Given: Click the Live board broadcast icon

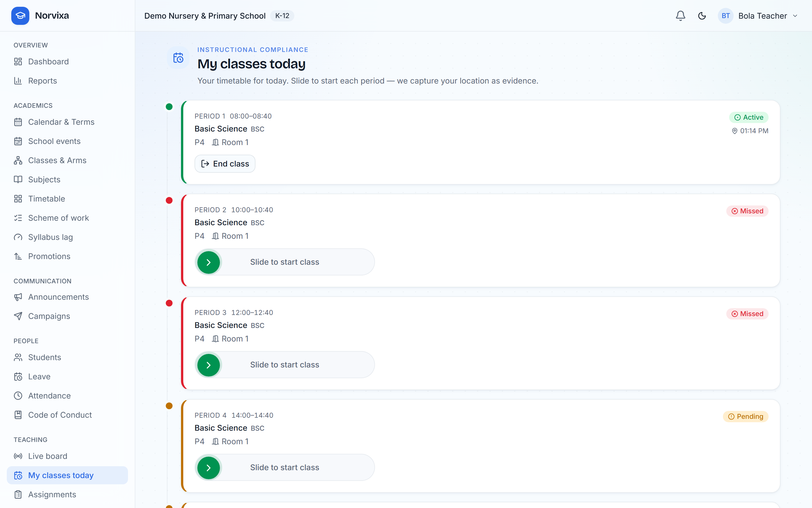Looking at the screenshot, I should (x=18, y=456).
